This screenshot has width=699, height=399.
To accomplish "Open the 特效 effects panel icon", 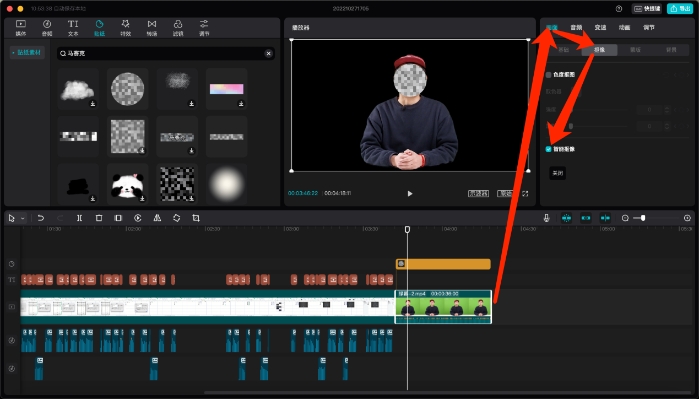I will tap(126, 28).
